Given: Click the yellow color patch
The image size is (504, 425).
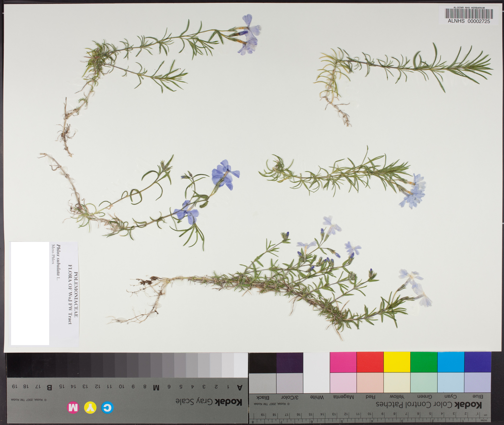Looking at the screenshot, I should click(x=397, y=362).
